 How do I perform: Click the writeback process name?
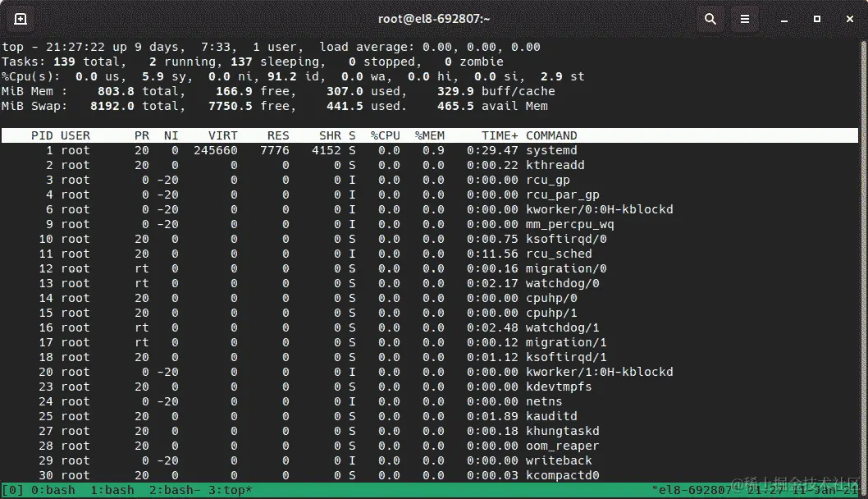click(559, 460)
